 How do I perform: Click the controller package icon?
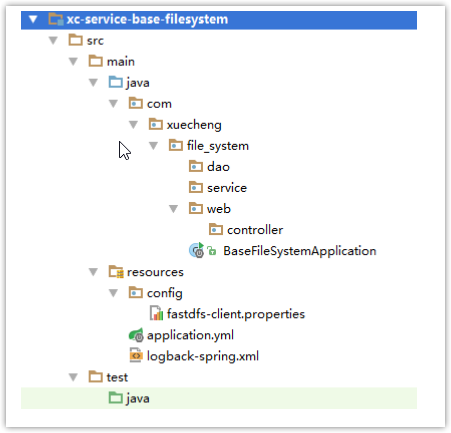216,229
